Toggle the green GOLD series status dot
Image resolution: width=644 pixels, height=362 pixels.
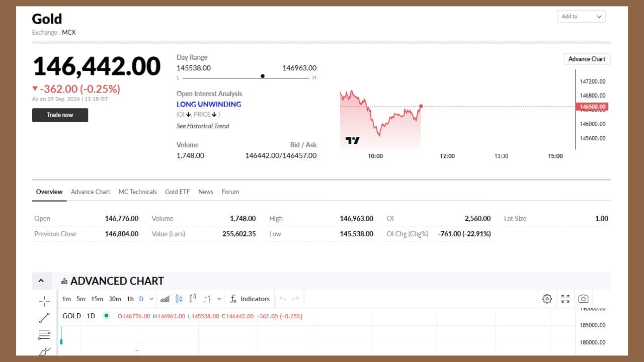pos(106,316)
